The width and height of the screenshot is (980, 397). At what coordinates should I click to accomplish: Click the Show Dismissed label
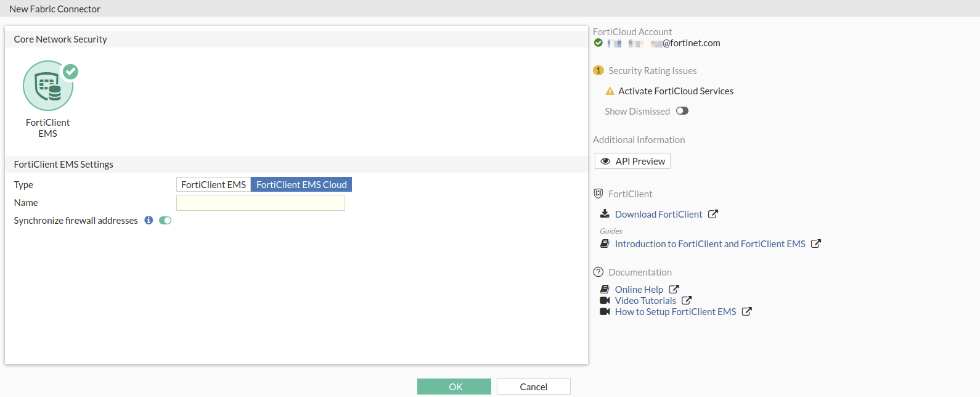click(x=637, y=112)
